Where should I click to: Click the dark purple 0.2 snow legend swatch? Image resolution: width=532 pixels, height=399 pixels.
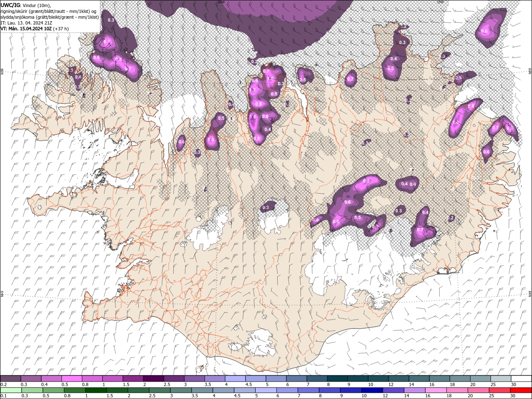pos(11,379)
